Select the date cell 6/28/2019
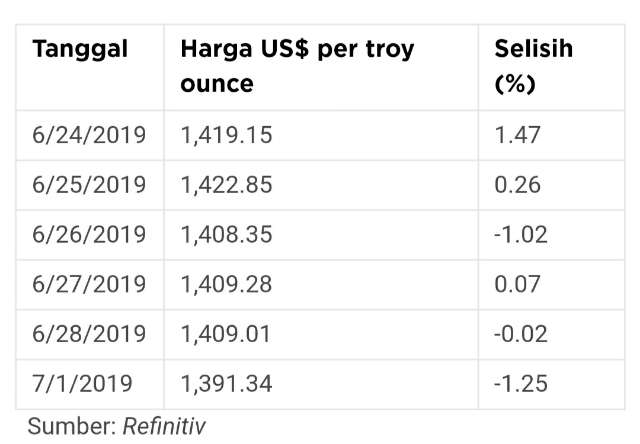The width and height of the screenshot is (640, 444). point(89,334)
